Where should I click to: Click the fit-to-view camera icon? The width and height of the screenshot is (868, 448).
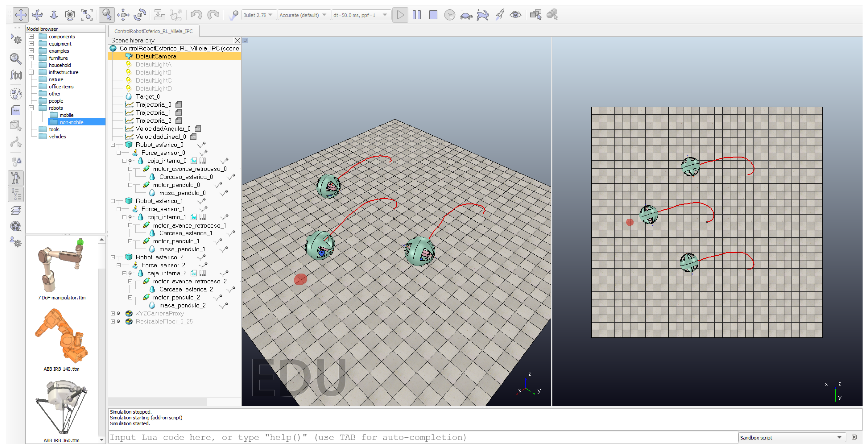click(x=87, y=15)
